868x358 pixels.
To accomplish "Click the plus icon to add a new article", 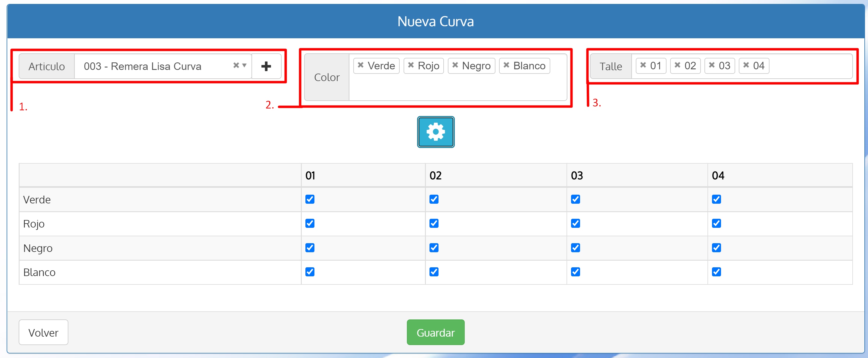I will click(267, 66).
